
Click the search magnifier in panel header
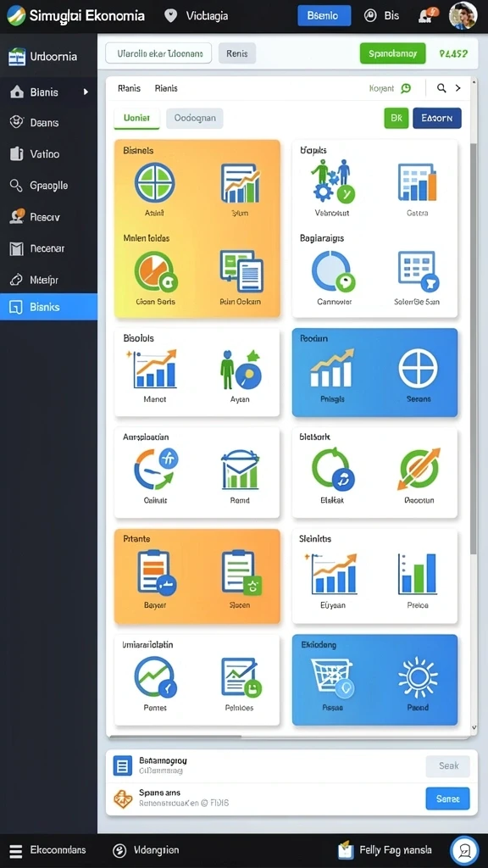click(x=441, y=88)
